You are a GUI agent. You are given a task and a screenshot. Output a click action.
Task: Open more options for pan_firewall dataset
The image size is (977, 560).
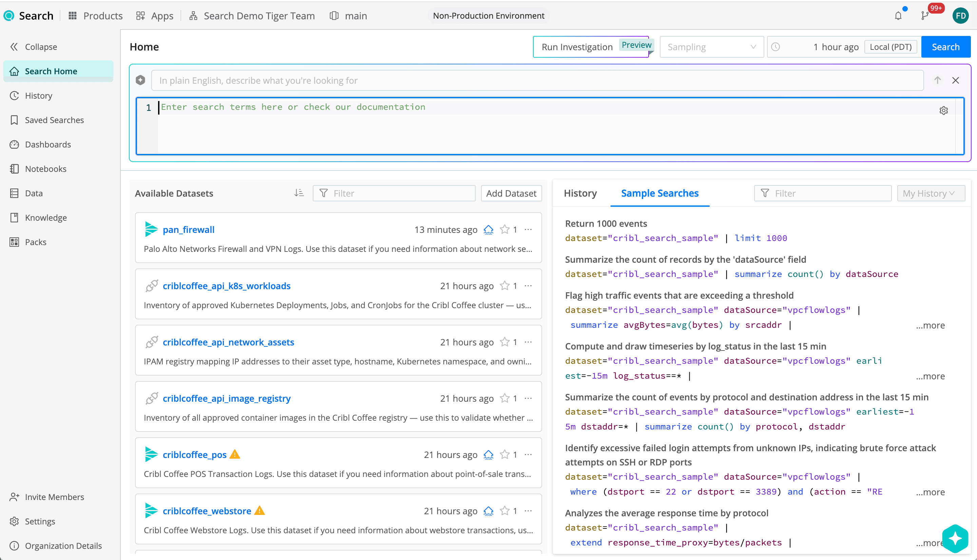pyautogui.click(x=528, y=229)
